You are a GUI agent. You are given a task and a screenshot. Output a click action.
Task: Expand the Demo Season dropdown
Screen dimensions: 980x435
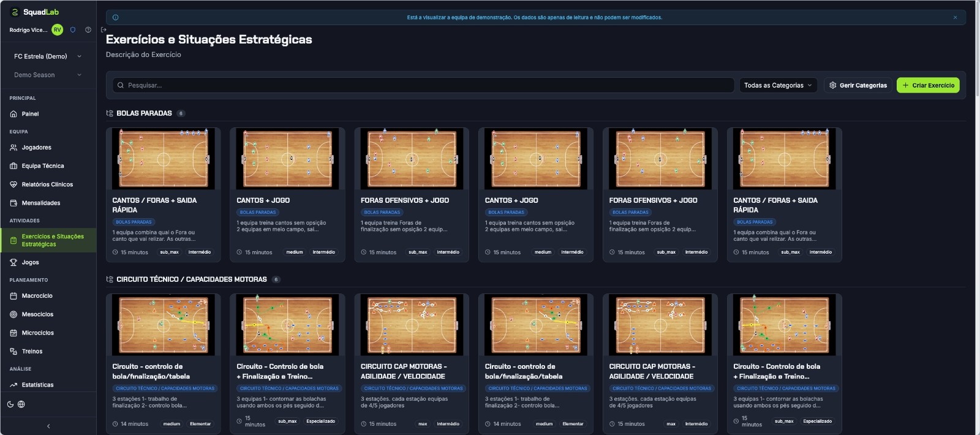coord(48,75)
